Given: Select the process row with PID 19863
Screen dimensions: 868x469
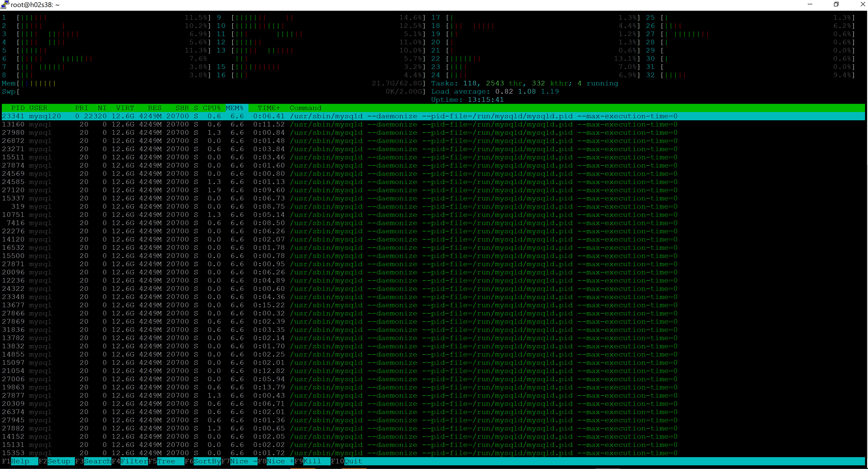Looking at the screenshot, I should (433, 387).
